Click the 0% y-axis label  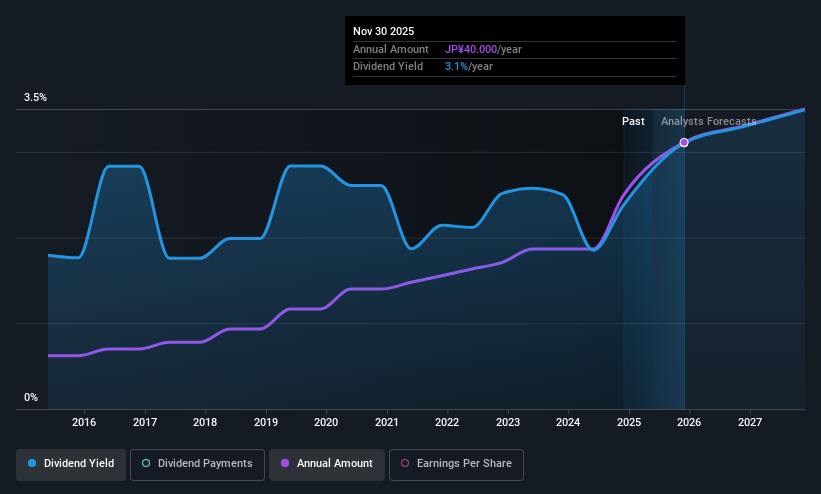(x=31, y=398)
